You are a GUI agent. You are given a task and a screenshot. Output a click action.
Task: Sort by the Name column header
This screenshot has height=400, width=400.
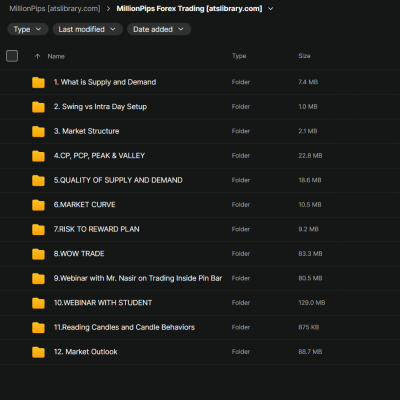pyautogui.click(x=56, y=56)
